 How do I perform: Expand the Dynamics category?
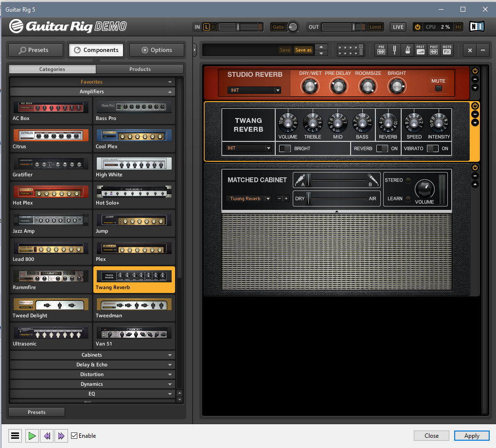coord(92,384)
